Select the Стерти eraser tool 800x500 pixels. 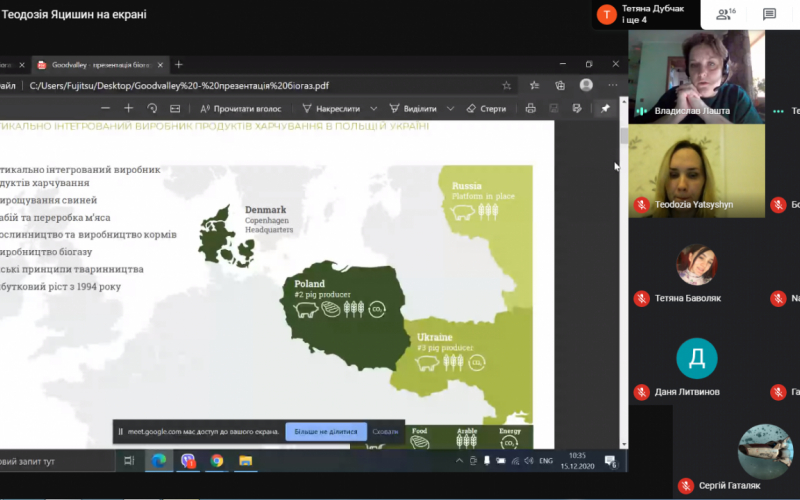[x=486, y=109]
